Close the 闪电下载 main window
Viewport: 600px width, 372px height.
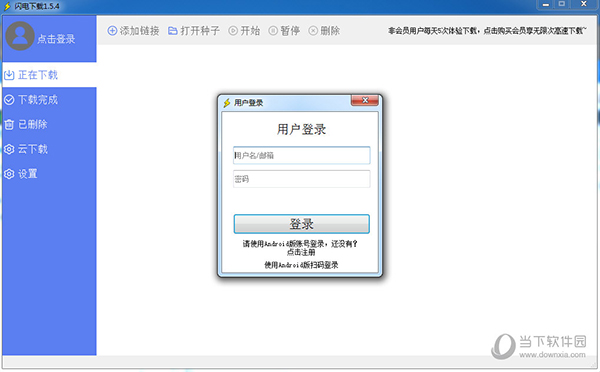[x=584, y=4]
